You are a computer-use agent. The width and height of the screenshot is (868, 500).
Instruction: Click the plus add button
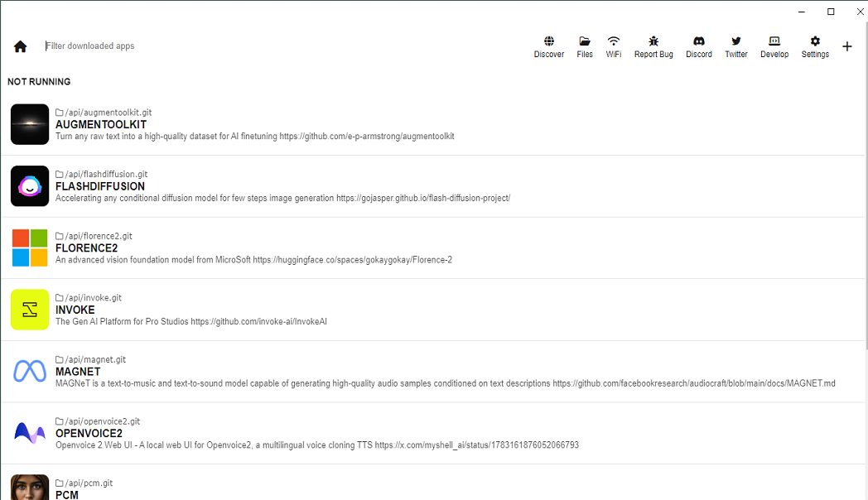pyautogui.click(x=847, y=46)
